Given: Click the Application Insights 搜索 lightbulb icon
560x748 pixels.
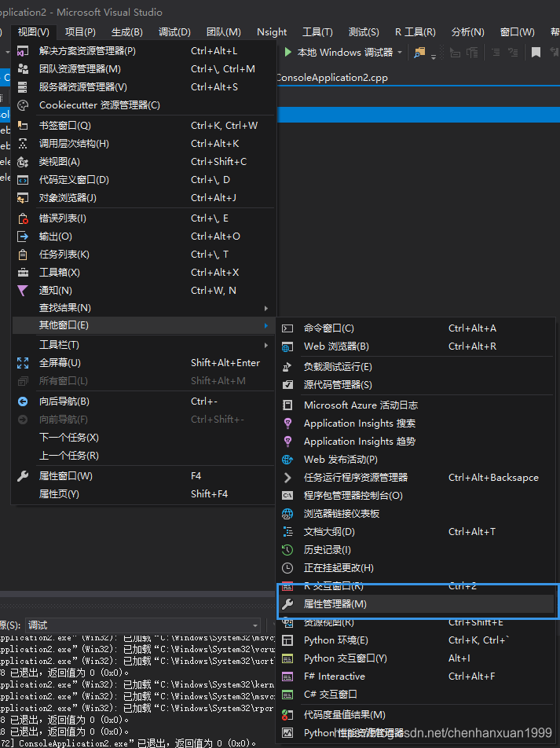Looking at the screenshot, I should point(287,423).
